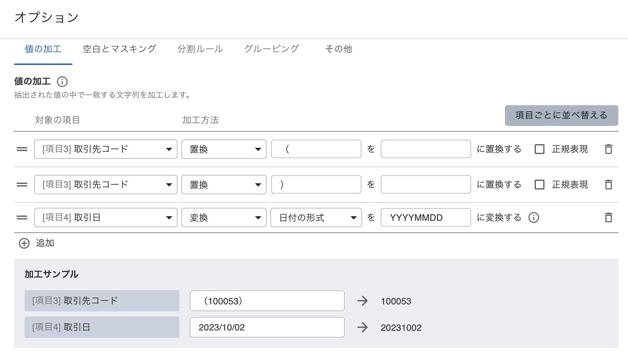The width and height of the screenshot is (628, 364).
Task: Enable 正規表現 checkbox in first row
Action: tap(540, 149)
